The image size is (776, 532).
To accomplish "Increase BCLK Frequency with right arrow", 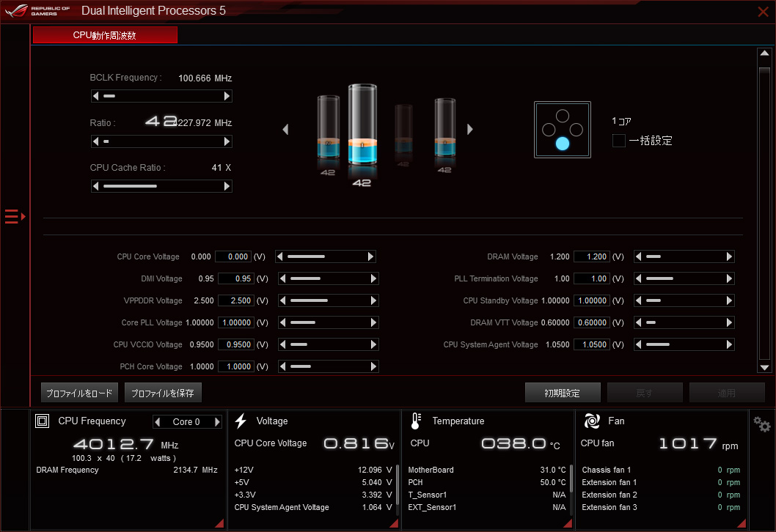I will [227, 96].
